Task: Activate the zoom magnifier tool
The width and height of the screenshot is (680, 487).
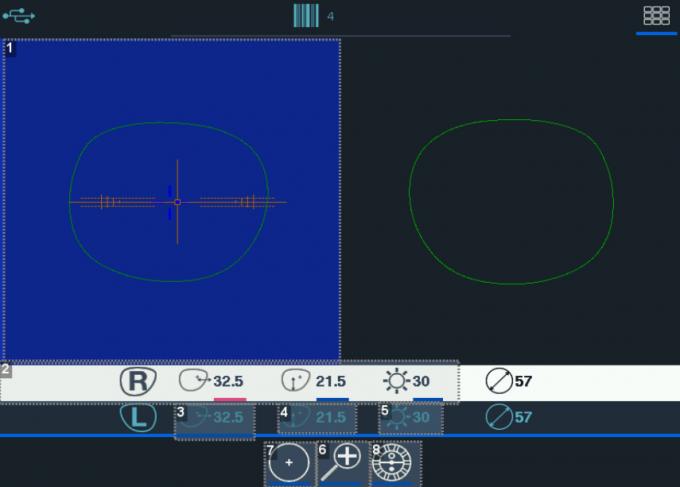Action: (342, 462)
